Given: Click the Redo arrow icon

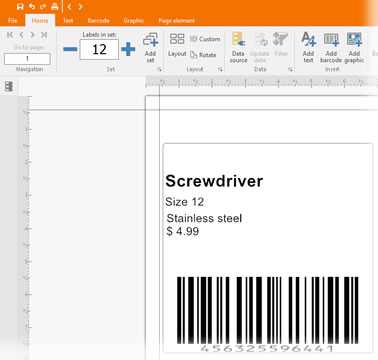Looking at the screenshot, I should (x=43, y=6).
